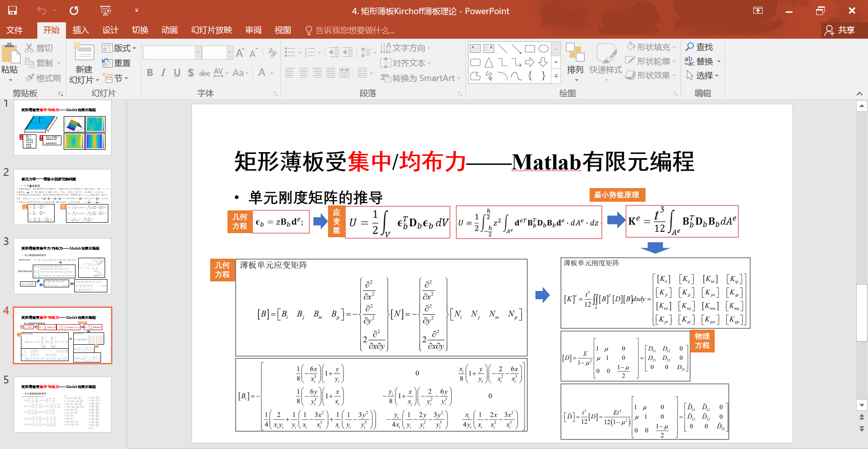Click the Save icon in quick access toolbar
Screen dimensions: 868x449
pos(12,10)
